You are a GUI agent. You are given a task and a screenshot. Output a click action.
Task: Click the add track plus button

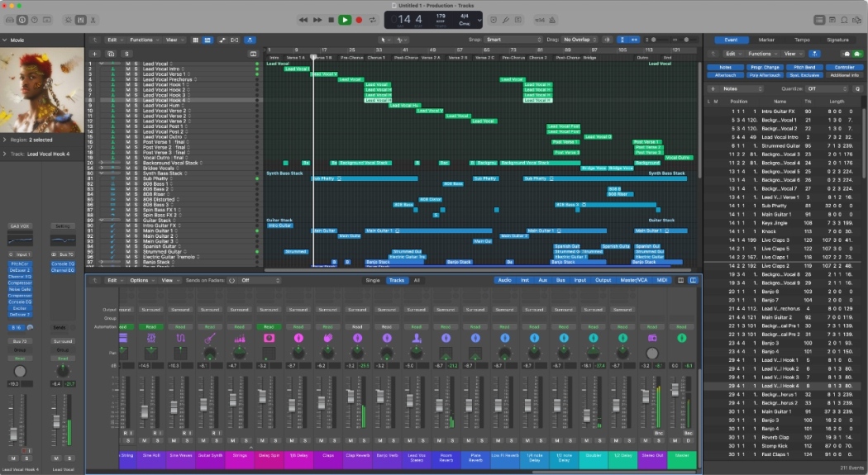coord(94,54)
